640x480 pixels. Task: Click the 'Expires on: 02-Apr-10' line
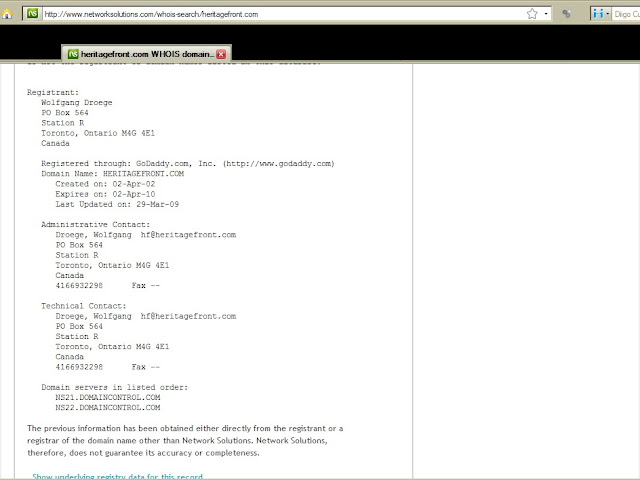[x=105, y=194]
